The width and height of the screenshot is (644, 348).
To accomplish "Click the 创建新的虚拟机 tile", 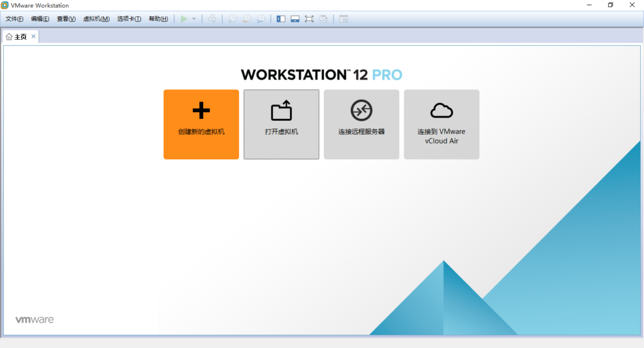I will click(201, 124).
